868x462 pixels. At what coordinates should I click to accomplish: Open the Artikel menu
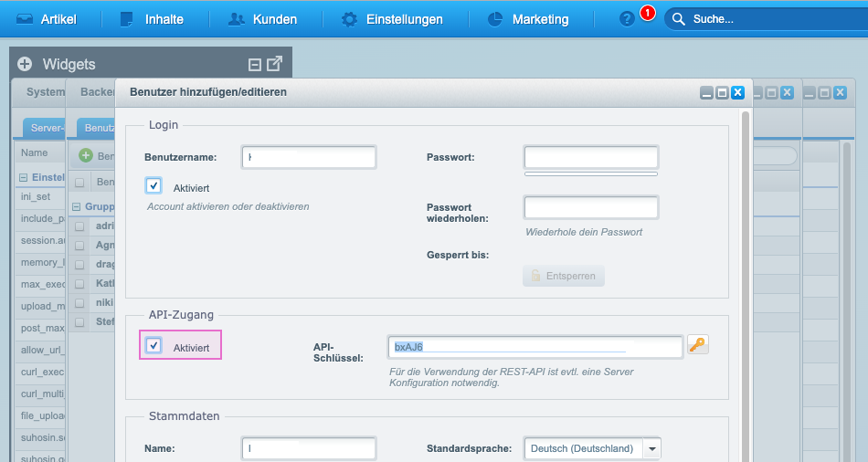[47, 19]
